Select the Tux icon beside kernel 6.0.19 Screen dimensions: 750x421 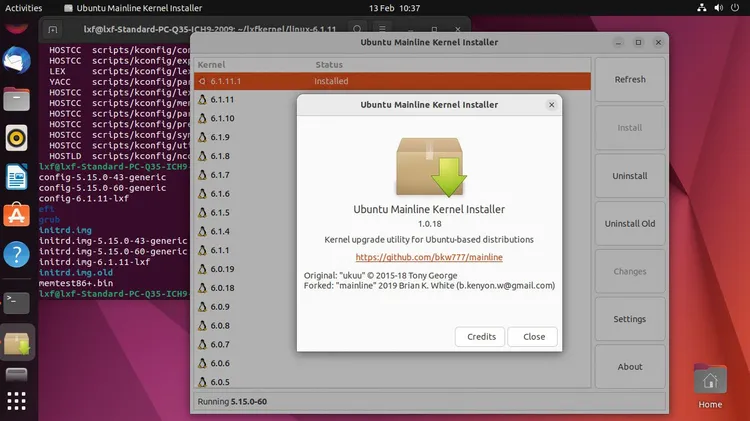click(x=202, y=269)
